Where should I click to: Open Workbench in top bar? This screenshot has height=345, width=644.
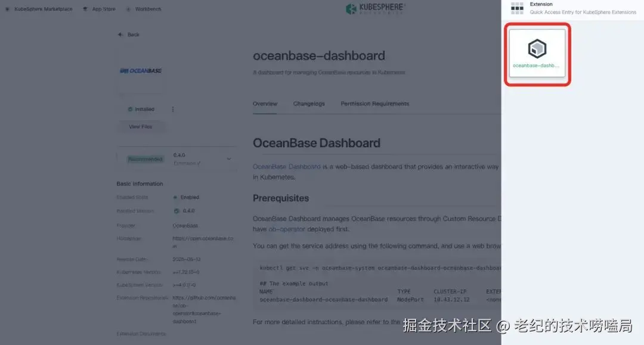[144, 9]
